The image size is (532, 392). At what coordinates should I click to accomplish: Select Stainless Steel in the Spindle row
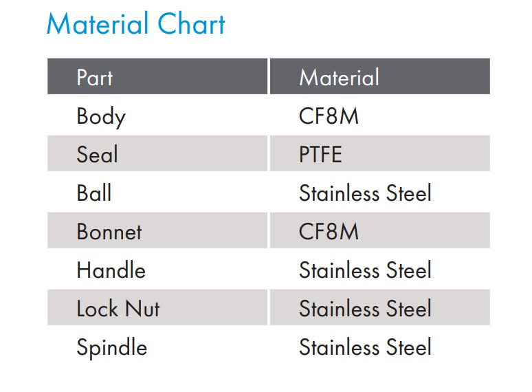pos(365,347)
